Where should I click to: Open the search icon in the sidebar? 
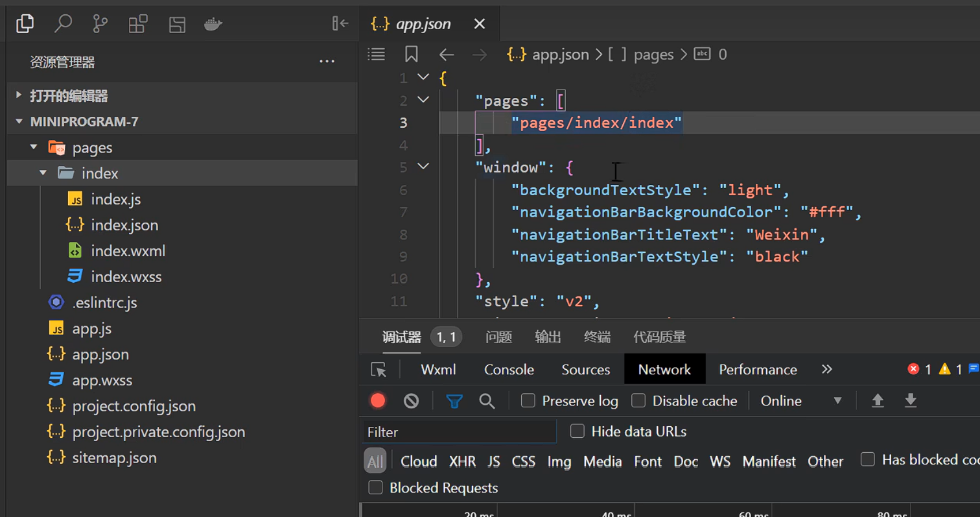(x=63, y=24)
